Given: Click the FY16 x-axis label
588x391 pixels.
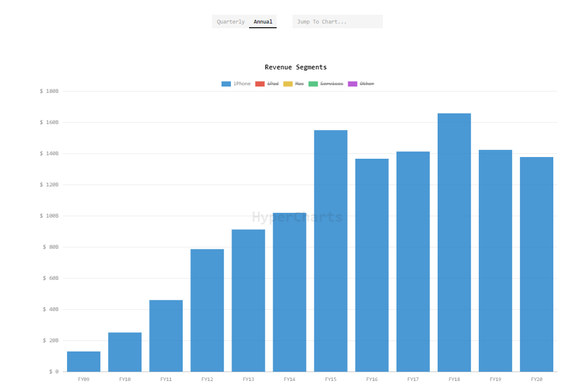Looking at the screenshot, I should click(x=372, y=379).
